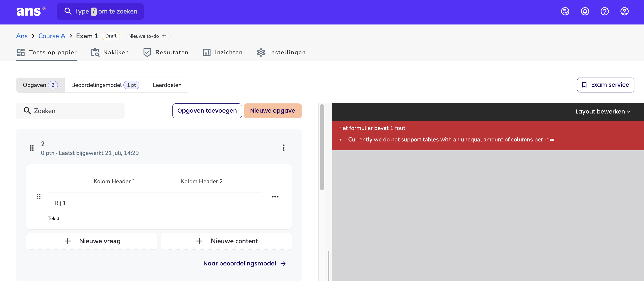
Task: Click the Toets op papier grid icon
Action: tap(21, 52)
